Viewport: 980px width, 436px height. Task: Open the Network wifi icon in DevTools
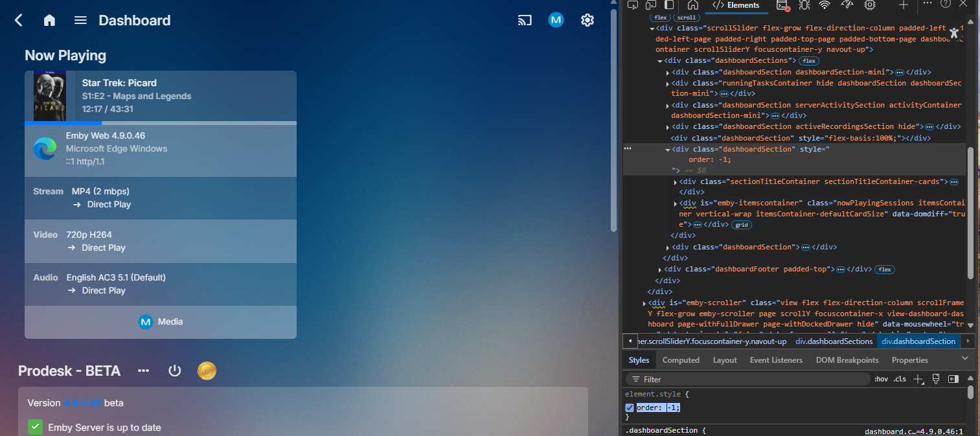(825, 5)
